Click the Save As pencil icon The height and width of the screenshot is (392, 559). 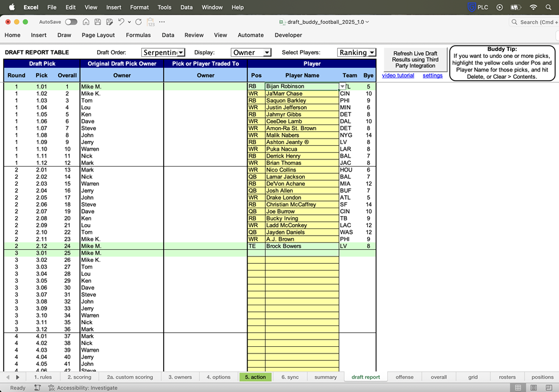109,22
